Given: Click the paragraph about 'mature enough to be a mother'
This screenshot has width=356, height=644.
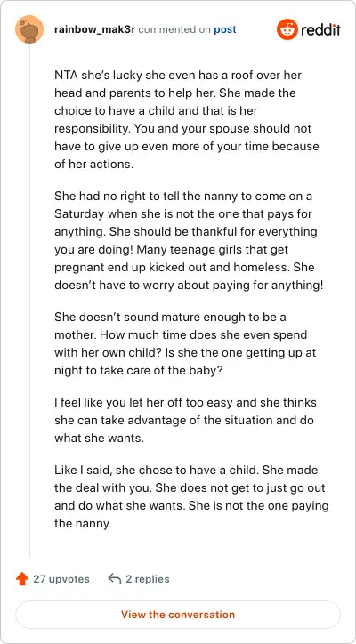Looking at the screenshot, I should click(x=185, y=343).
